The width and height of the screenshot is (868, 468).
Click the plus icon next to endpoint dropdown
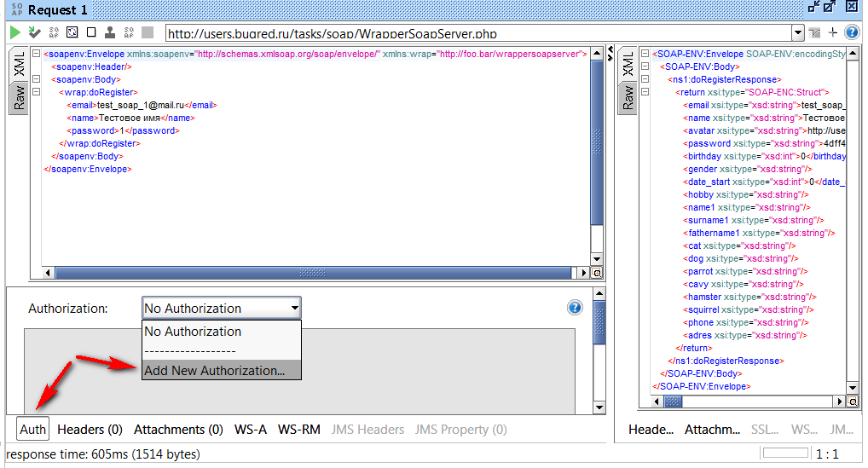832,32
